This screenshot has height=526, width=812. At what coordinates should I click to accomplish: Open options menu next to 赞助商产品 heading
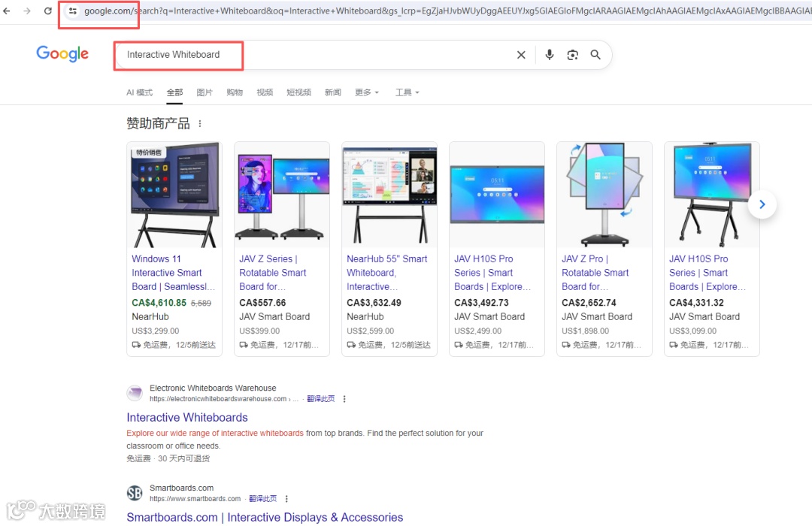pos(200,124)
